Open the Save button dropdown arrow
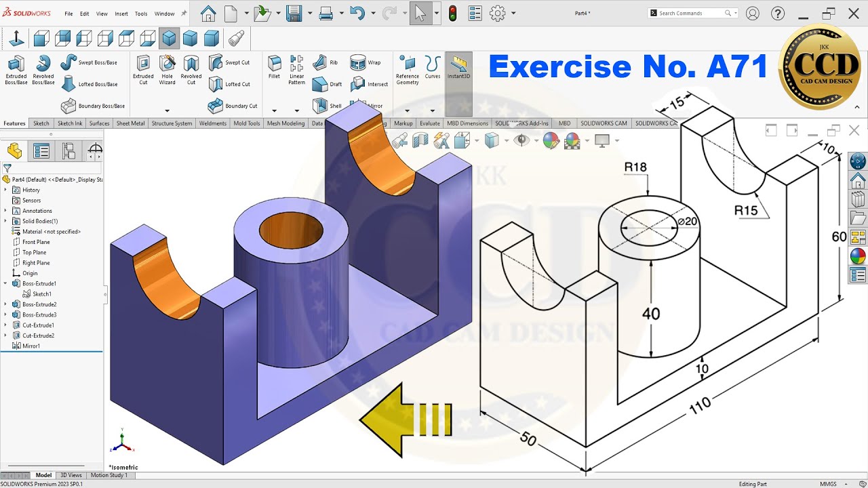Image resolution: width=868 pixels, height=488 pixels. pos(310,13)
